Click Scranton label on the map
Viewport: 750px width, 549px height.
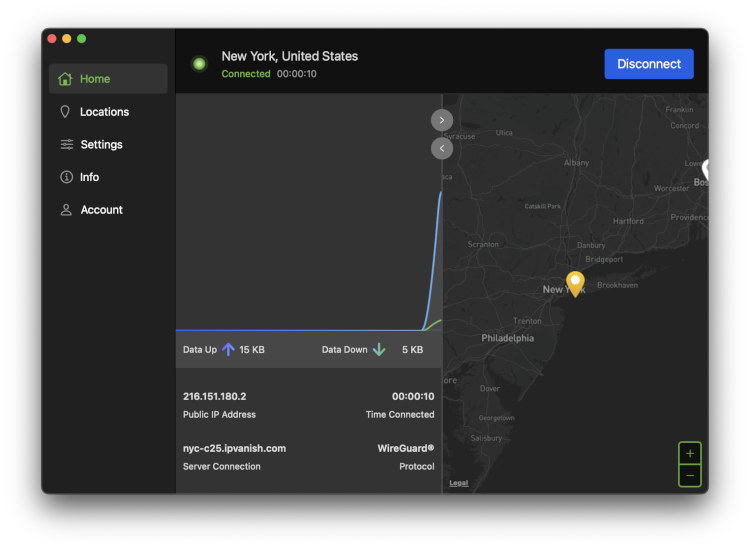[x=483, y=244]
